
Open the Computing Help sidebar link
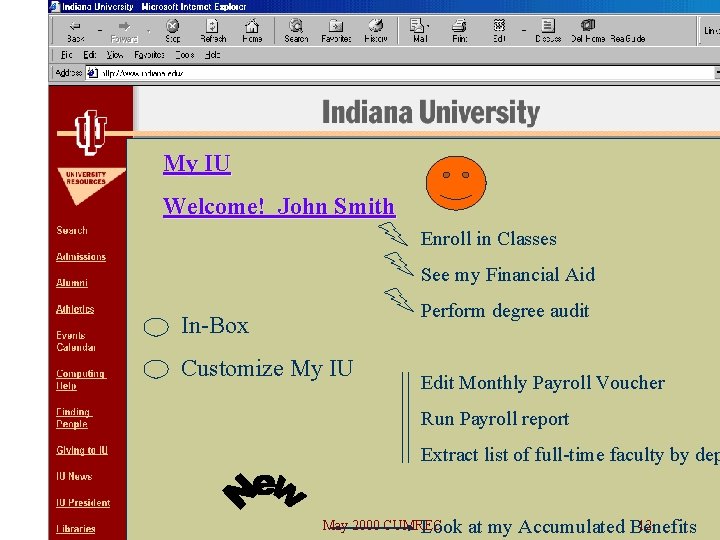pos(81,380)
